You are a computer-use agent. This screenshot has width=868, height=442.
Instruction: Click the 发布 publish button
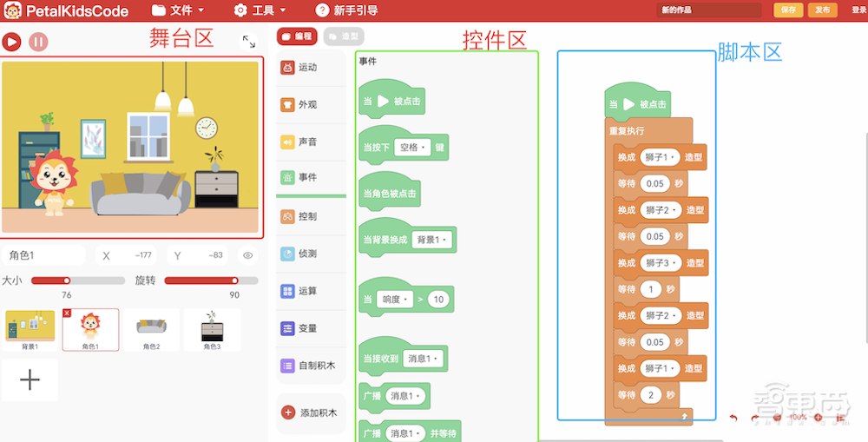pos(823,10)
